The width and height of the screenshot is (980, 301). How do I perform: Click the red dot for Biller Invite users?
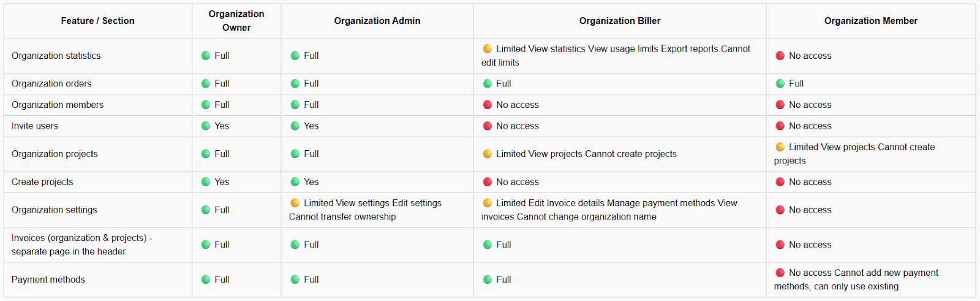(488, 126)
